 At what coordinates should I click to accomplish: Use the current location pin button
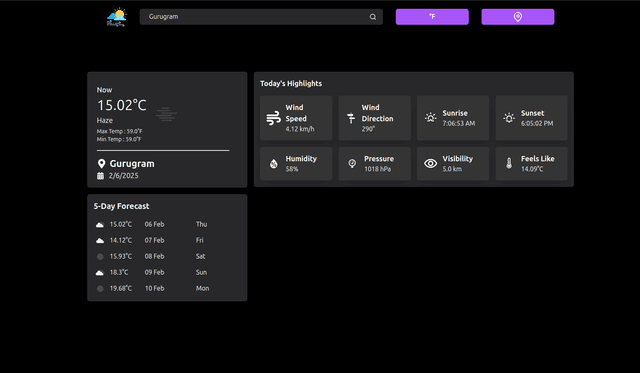click(518, 17)
